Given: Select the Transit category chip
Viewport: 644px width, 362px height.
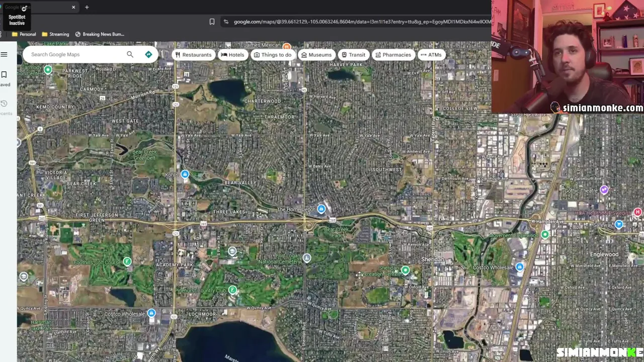Looking at the screenshot, I should (353, 55).
